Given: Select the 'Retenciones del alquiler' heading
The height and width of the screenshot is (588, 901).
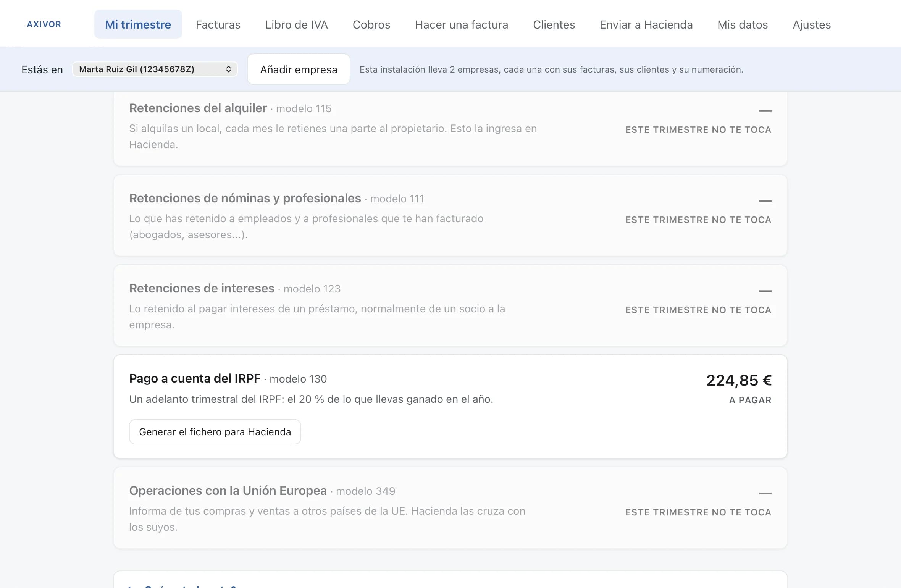Looking at the screenshot, I should [x=198, y=108].
